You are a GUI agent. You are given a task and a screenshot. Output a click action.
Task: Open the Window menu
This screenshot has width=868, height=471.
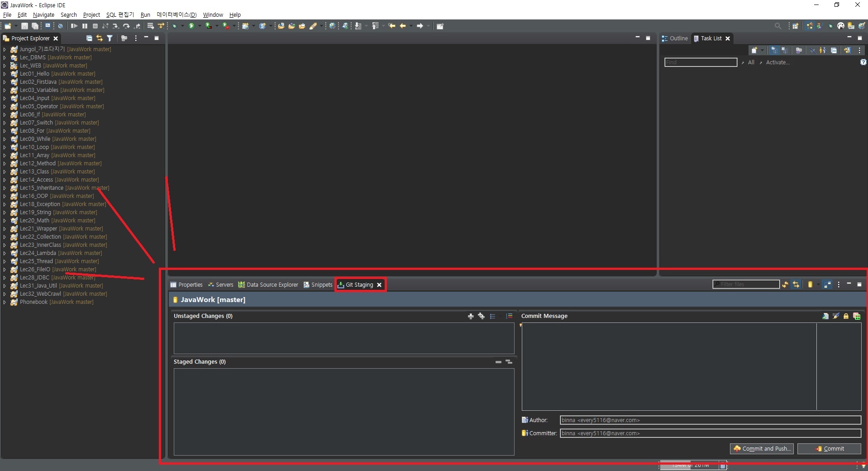click(x=213, y=14)
